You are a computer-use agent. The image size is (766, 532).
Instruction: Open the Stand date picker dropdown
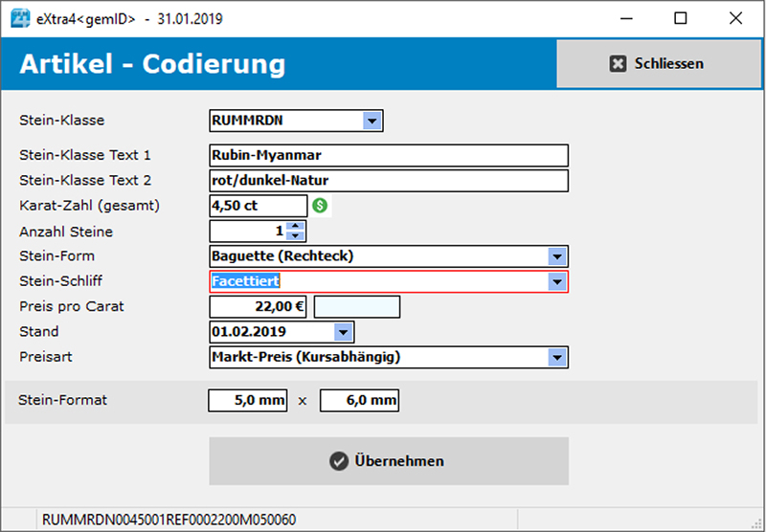[x=344, y=332]
